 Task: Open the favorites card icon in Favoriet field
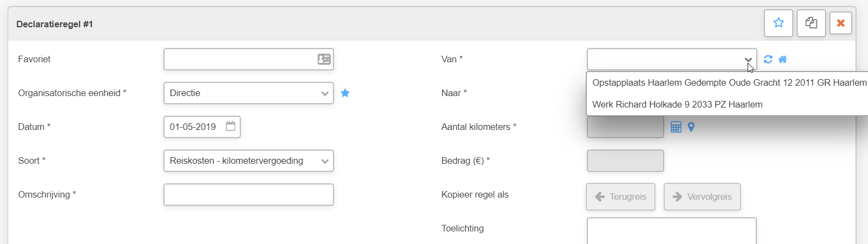324,59
